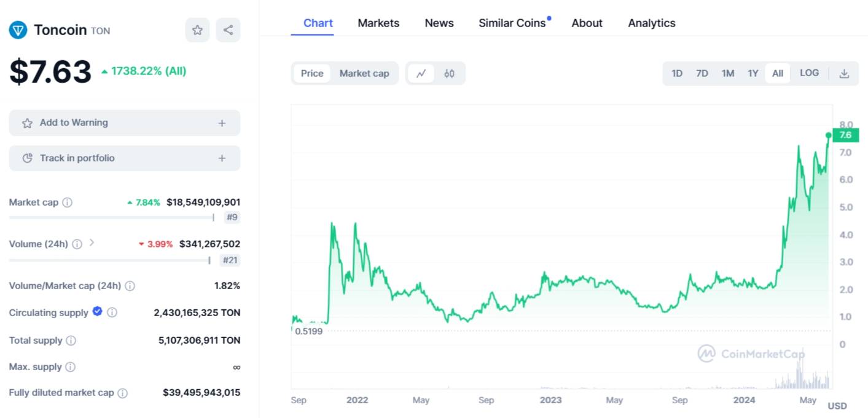Open Circulating supply info icon
This screenshot has width=868, height=418.
pyautogui.click(x=112, y=313)
